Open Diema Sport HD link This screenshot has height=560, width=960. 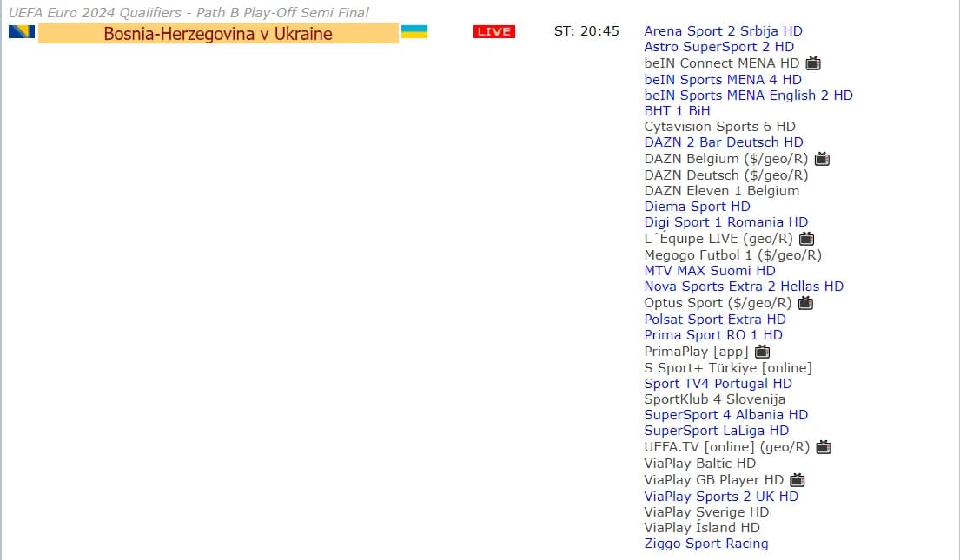pos(697,207)
